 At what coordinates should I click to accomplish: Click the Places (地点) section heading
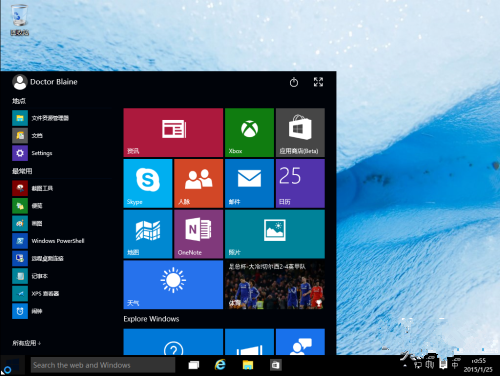[19, 101]
